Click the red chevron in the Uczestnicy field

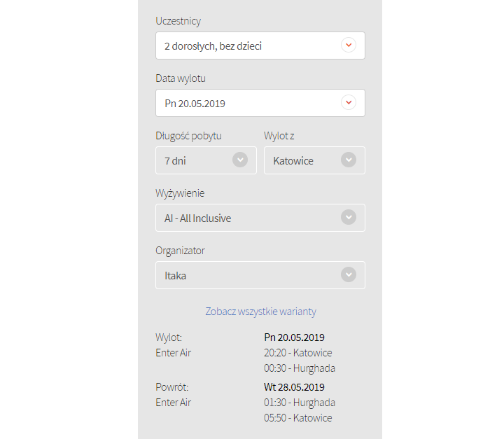click(348, 46)
